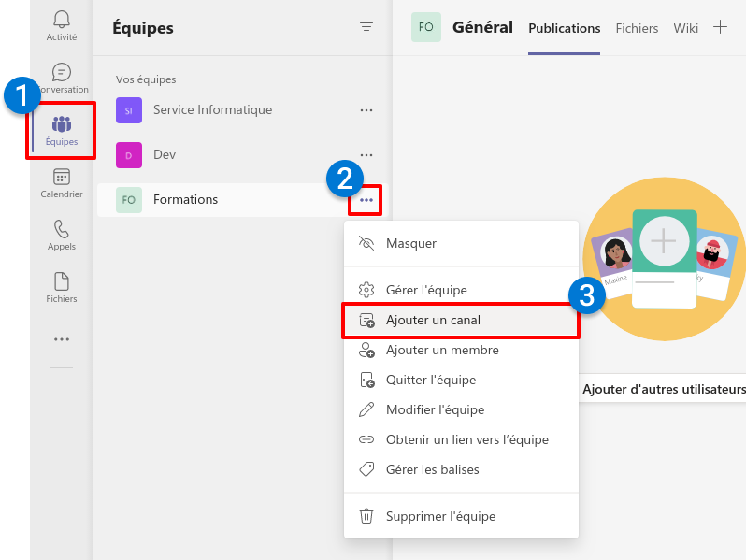Open more options for Dev team
The height and width of the screenshot is (560, 746).
366,155
